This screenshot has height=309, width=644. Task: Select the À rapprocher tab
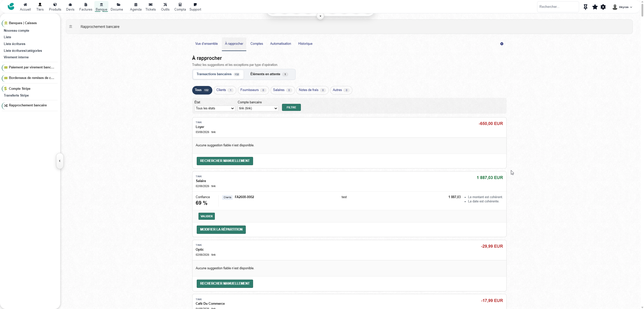tap(234, 44)
